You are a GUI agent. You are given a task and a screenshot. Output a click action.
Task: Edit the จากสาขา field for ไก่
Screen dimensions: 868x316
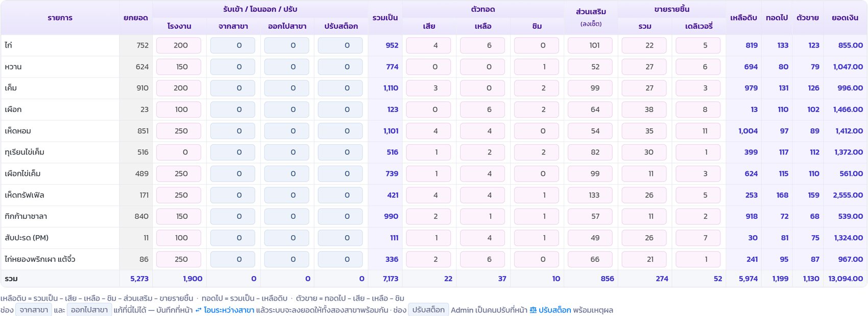coord(233,46)
